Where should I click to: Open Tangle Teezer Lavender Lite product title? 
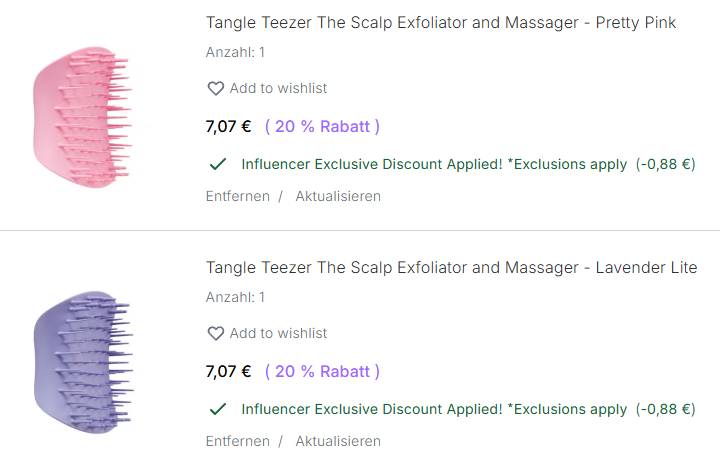[451, 267]
